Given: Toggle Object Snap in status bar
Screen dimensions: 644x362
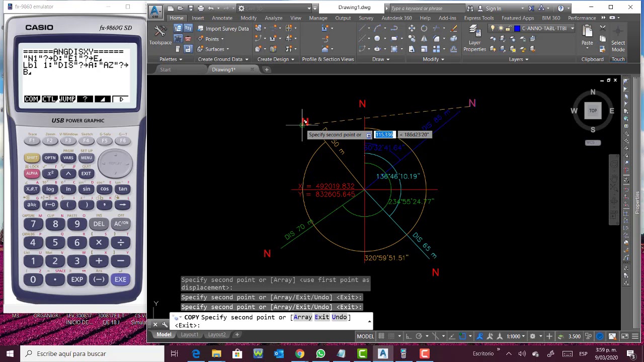Looking at the screenshot, I should coord(463,336).
